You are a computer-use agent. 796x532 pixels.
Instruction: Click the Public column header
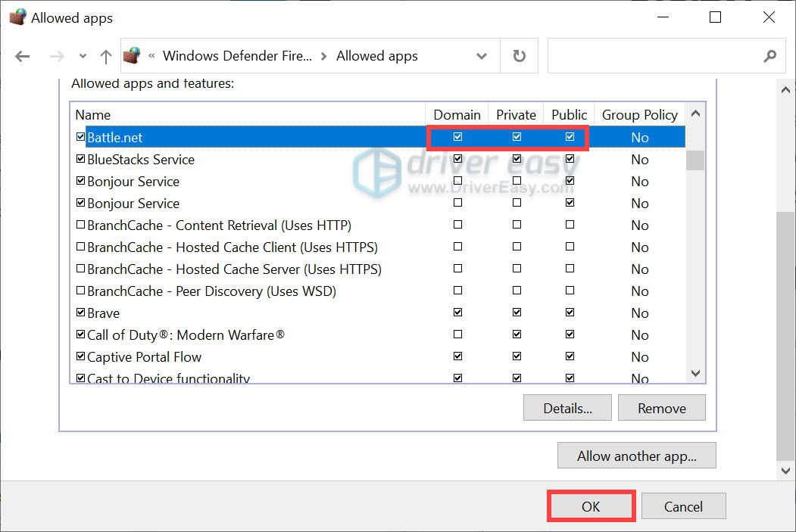click(x=569, y=114)
